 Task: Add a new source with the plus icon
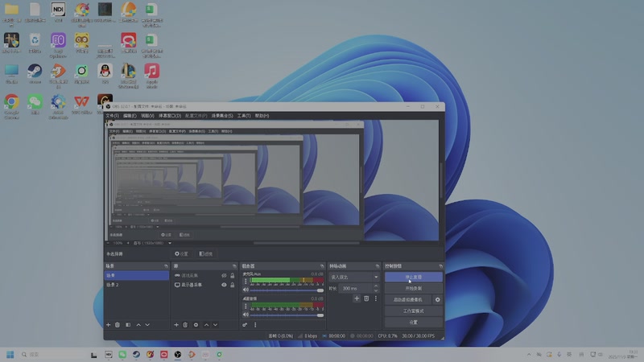click(176, 325)
